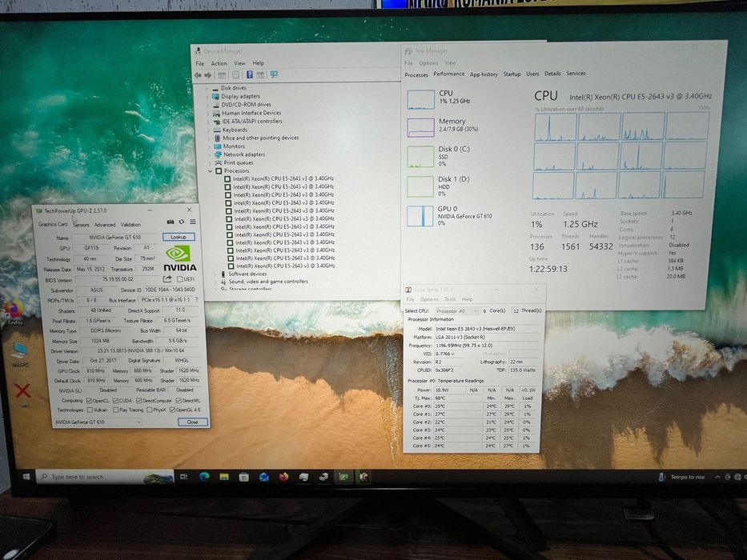Toggle the PhysX checkbox
This screenshot has height=560, width=747.
[150, 410]
